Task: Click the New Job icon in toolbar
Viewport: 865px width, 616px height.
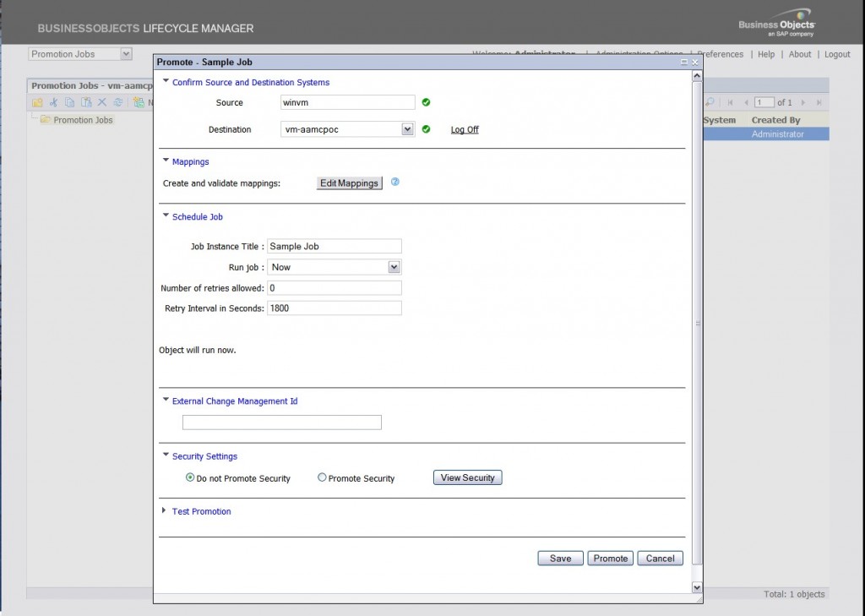Action: click(139, 102)
